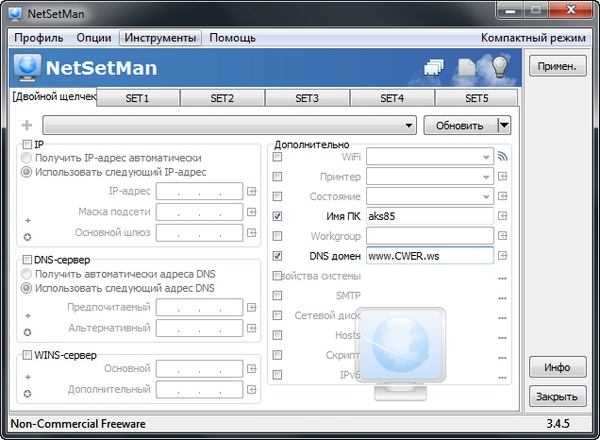Image resolution: width=600 pixels, height=440 pixels.
Task: Click into the DNS домен text field
Action: pos(429,255)
